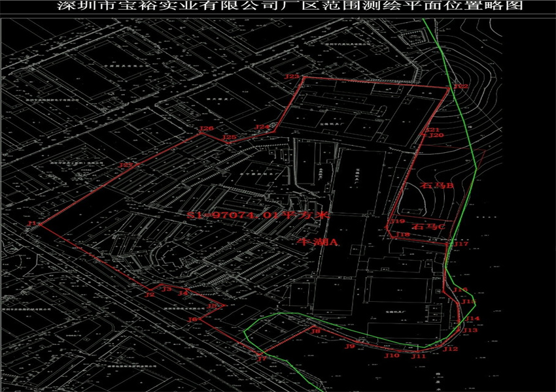Click the J24 boundary label
The image size is (556, 392).
click(262, 127)
